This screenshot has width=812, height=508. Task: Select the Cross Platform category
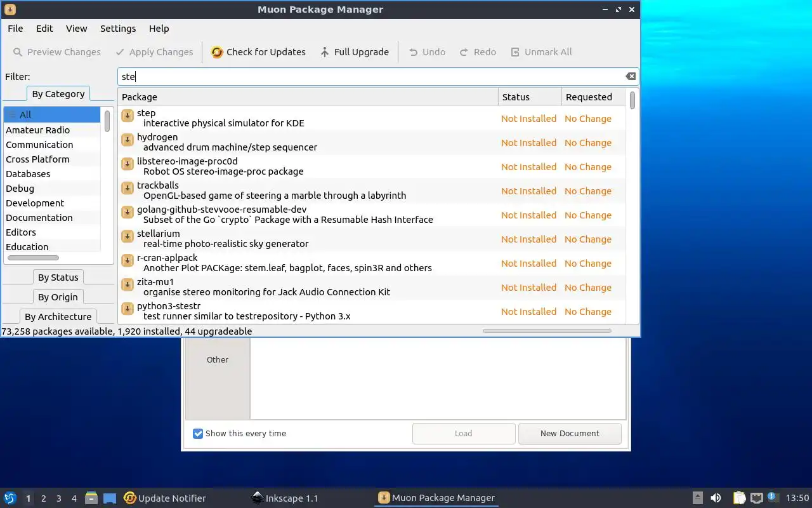52,159
